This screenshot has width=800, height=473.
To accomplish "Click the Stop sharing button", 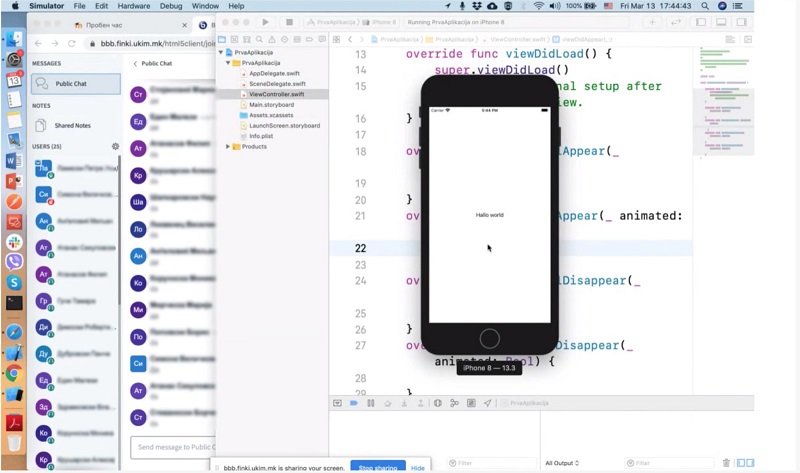I will [378, 467].
